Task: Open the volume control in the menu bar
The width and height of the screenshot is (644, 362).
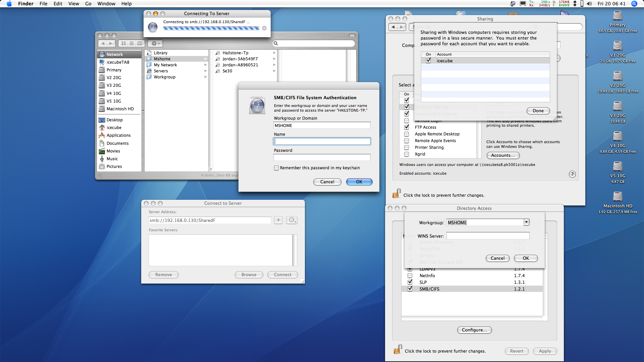Action: click(589, 4)
